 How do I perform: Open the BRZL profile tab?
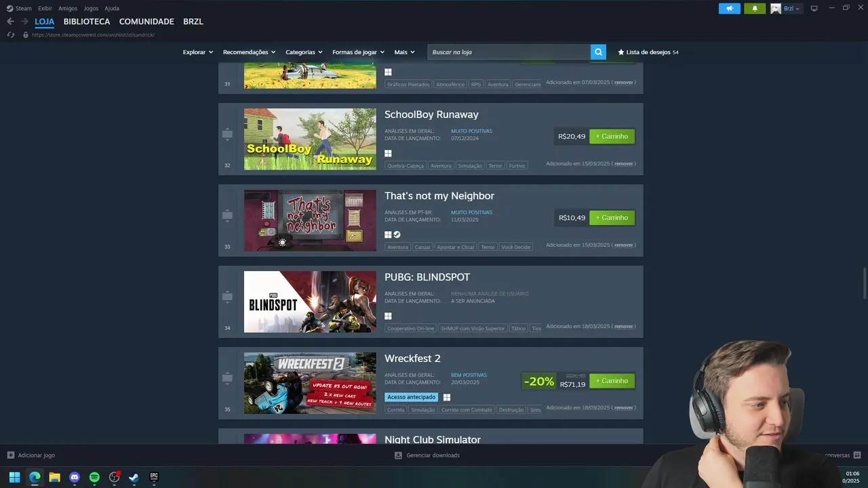[x=193, y=22]
